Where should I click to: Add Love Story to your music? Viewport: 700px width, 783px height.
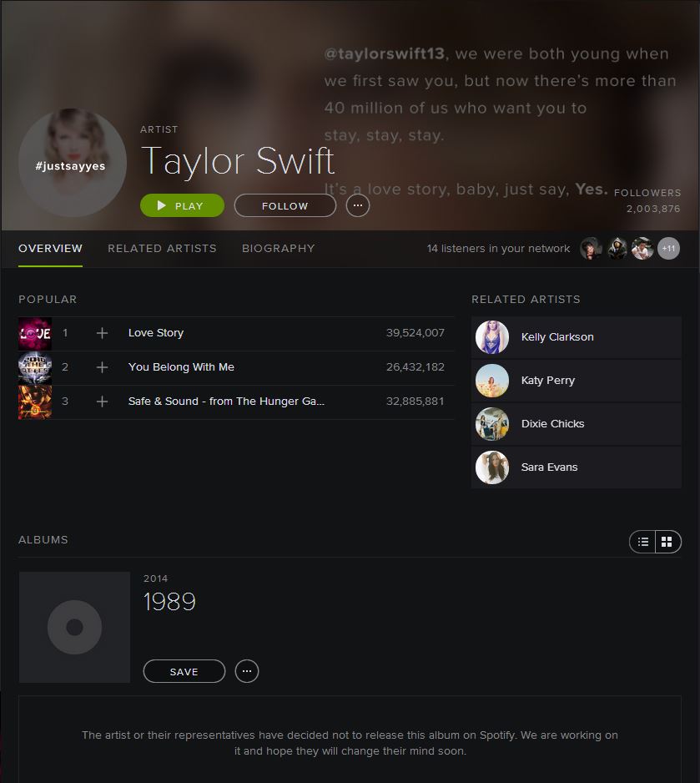tap(102, 333)
